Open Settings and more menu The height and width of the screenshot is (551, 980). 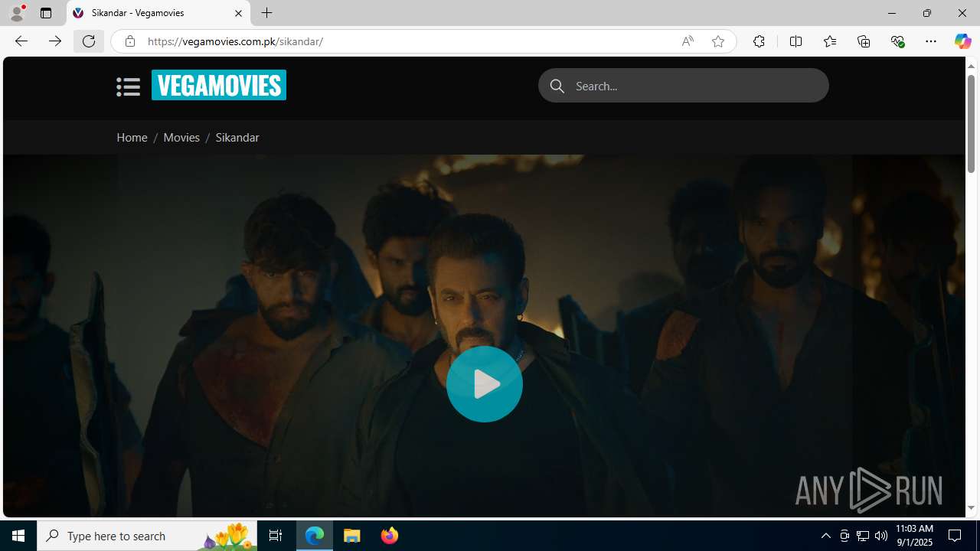tap(931, 41)
